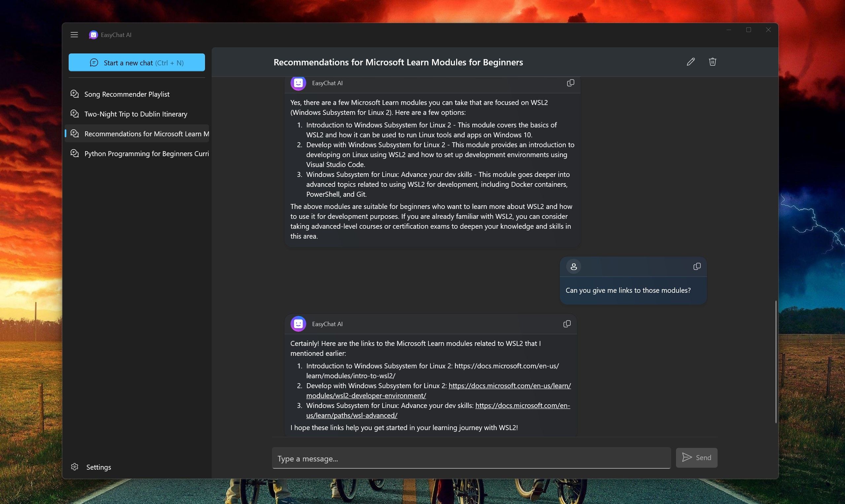Start a new chat
Image resolution: width=845 pixels, height=504 pixels.
(x=137, y=62)
